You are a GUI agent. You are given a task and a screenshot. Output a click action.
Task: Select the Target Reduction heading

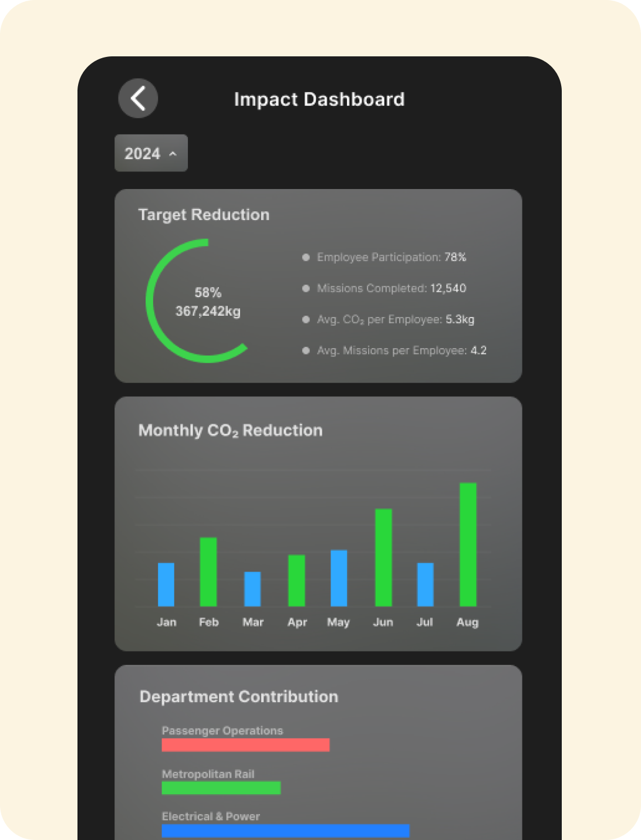(x=204, y=215)
